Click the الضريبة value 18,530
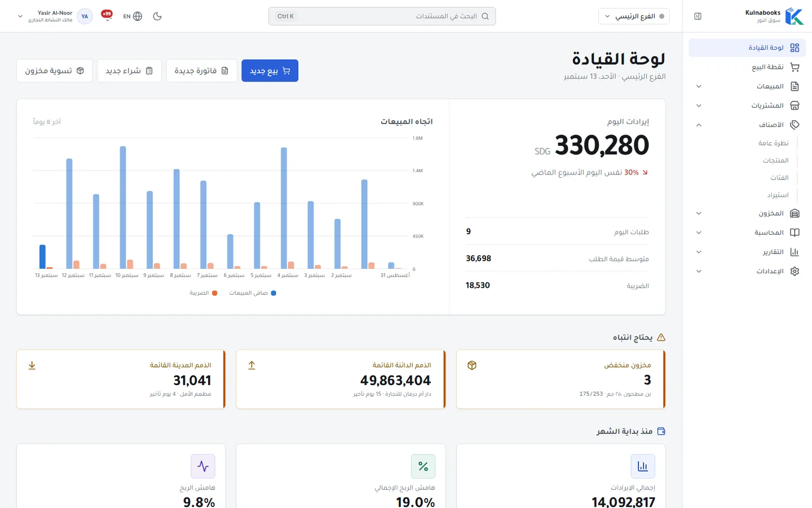The image size is (812, 508). [478, 286]
